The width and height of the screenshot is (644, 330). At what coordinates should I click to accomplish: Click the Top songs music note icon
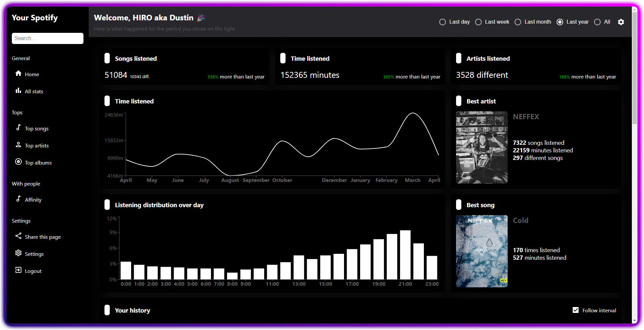pyautogui.click(x=18, y=127)
